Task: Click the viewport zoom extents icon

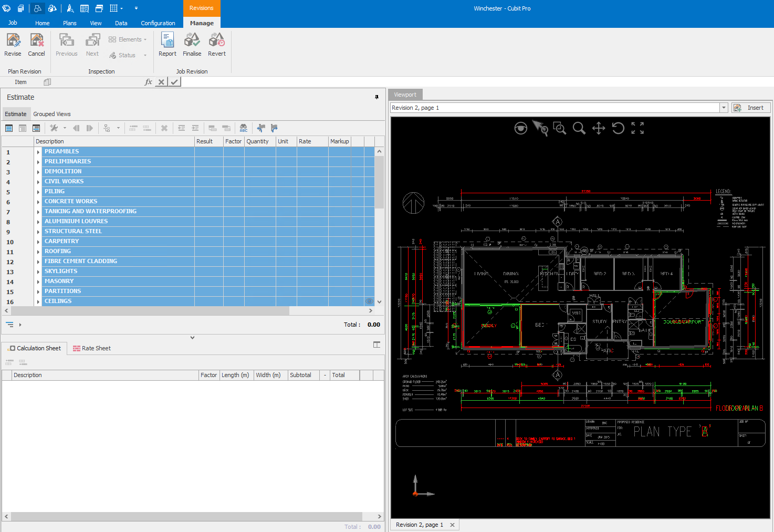Action: [637, 128]
